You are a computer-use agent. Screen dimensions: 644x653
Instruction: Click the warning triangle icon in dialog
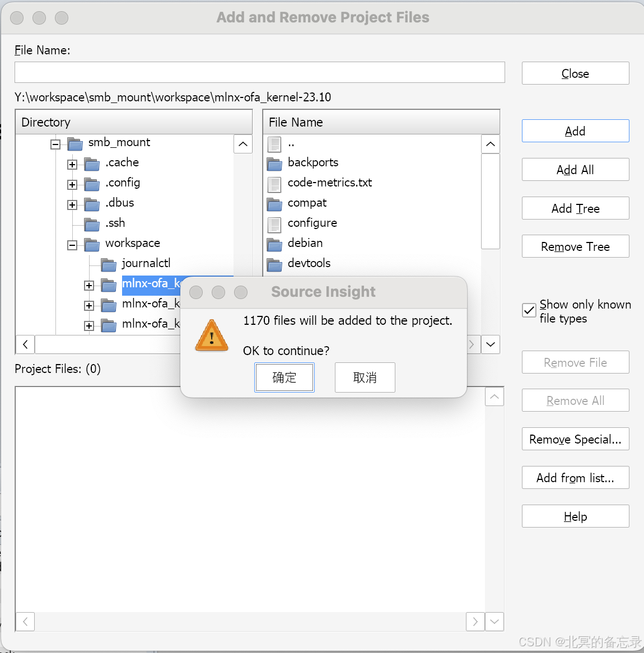(x=212, y=335)
